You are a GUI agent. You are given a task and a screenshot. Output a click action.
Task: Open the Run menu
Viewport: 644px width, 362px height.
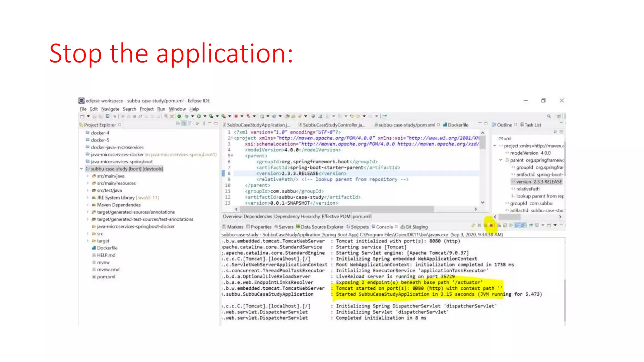point(161,109)
